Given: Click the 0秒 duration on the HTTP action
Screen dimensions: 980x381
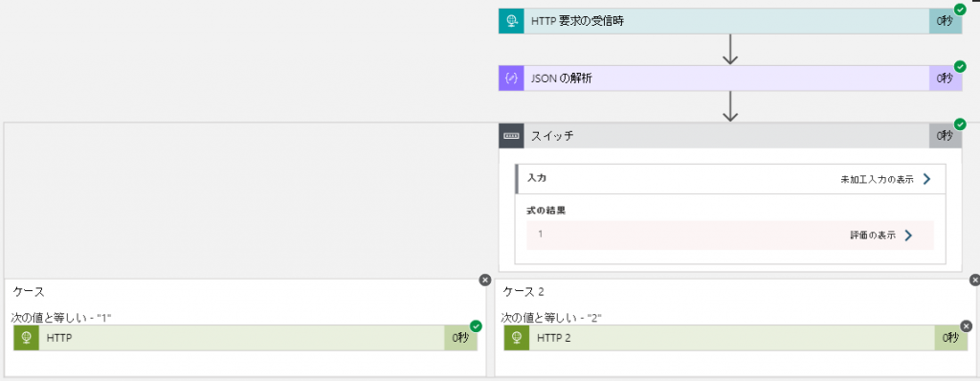Looking at the screenshot, I should [460, 339].
